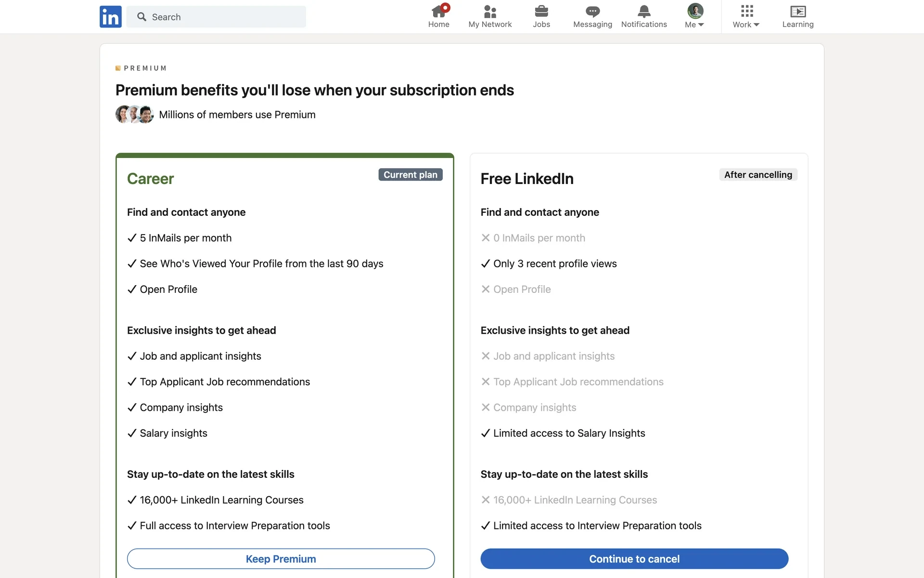The width and height of the screenshot is (924, 578).
Task: Expand the Work dropdown arrow
Action: point(757,25)
